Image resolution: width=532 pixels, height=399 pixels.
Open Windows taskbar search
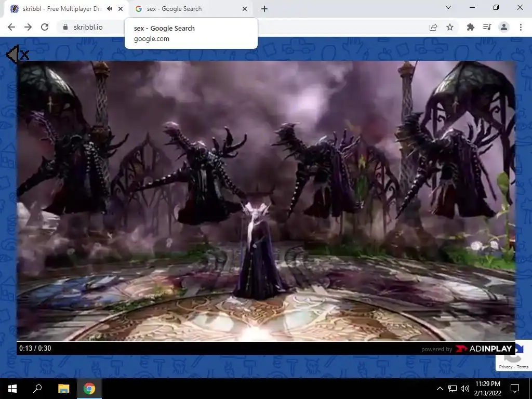point(37,389)
